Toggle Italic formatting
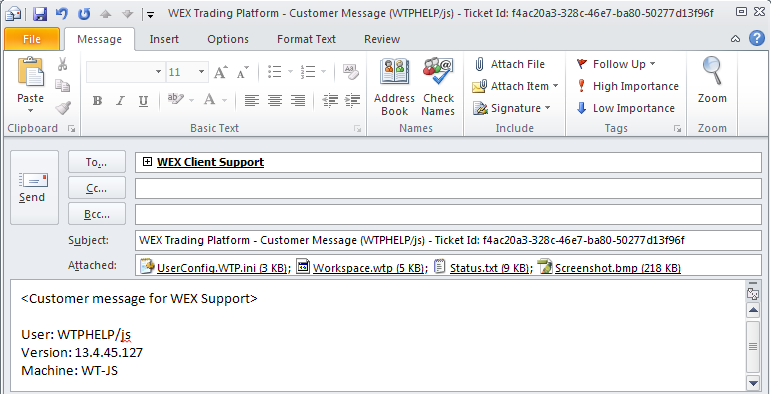 [x=120, y=101]
